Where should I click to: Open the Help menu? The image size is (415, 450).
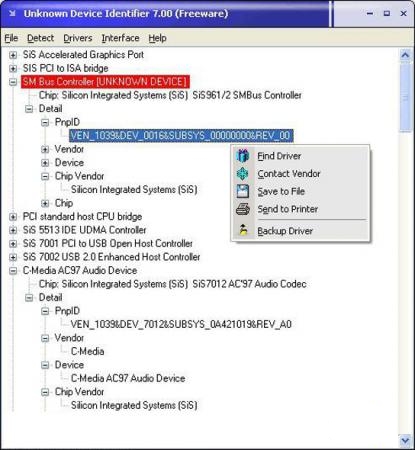157,38
